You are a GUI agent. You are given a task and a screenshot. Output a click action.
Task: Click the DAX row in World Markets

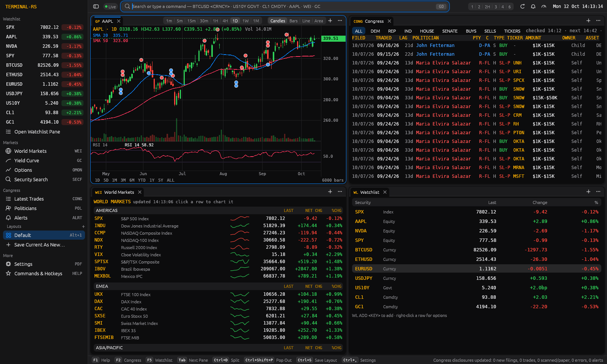click(219, 302)
